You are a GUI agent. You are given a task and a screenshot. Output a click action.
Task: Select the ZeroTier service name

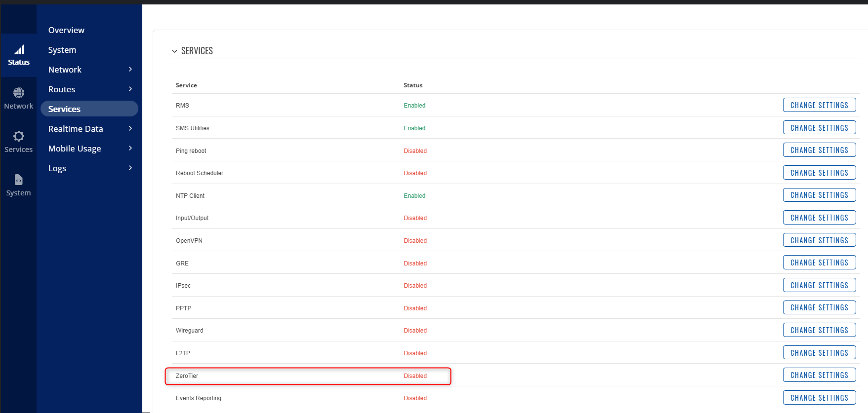coord(187,376)
